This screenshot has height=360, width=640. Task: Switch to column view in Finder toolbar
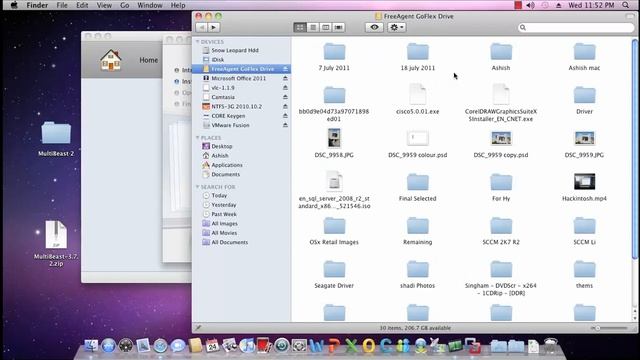(325, 27)
